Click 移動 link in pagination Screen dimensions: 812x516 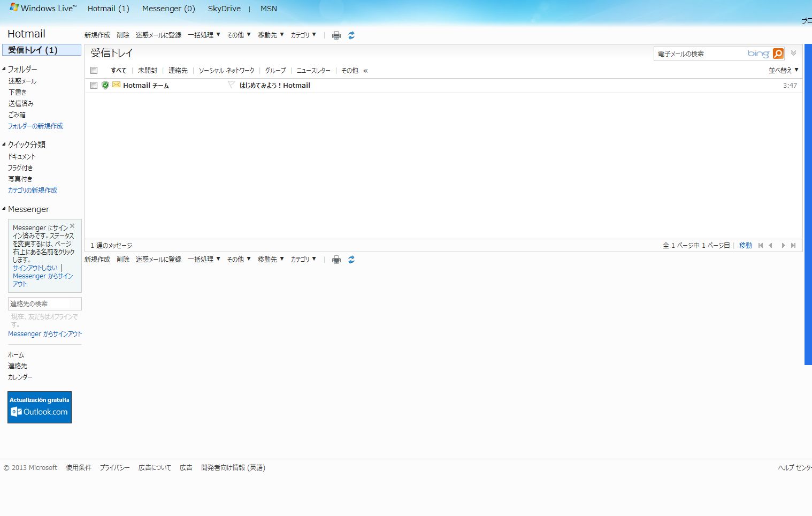pyautogui.click(x=746, y=245)
